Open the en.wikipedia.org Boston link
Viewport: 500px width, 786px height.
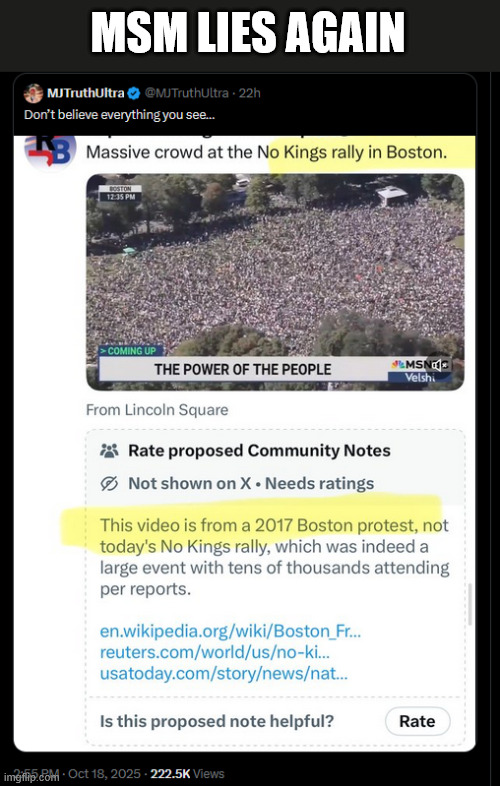230,631
